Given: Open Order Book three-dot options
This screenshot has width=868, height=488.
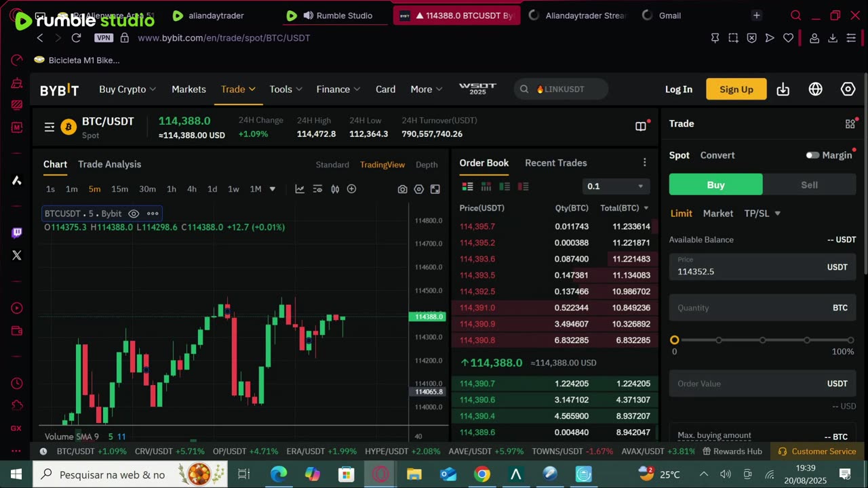Looking at the screenshot, I should pos(645,163).
